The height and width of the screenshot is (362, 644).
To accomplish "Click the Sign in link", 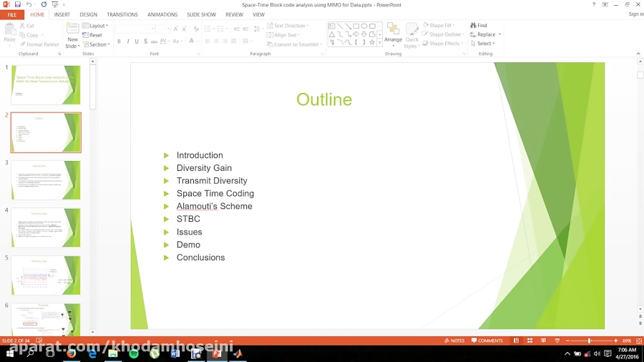I will point(635,14).
